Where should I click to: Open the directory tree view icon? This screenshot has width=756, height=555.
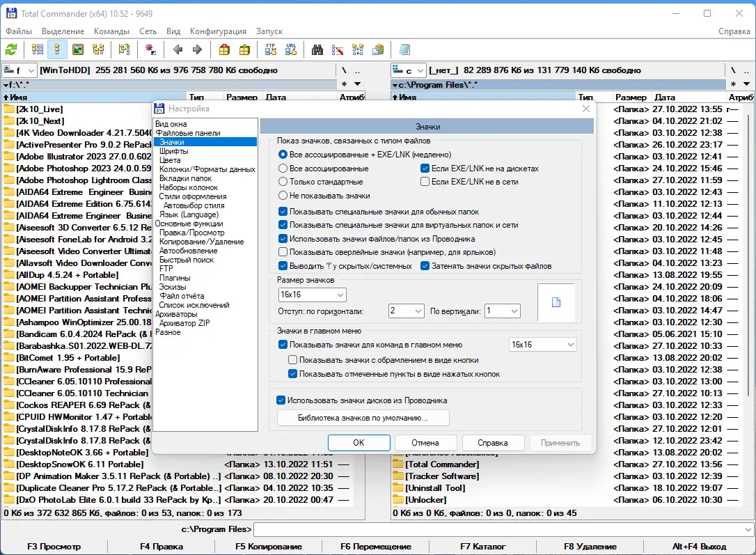98,49
